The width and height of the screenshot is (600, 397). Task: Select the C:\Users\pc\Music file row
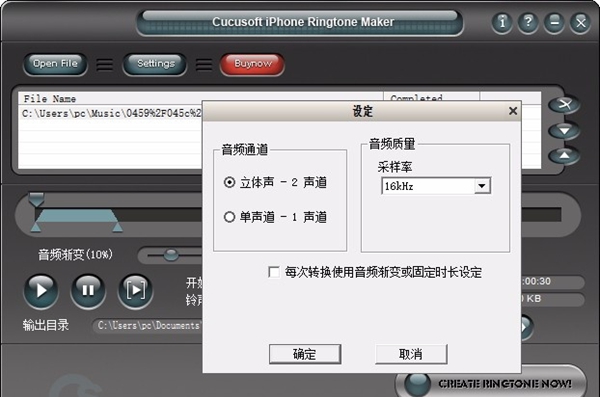[x=111, y=113]
